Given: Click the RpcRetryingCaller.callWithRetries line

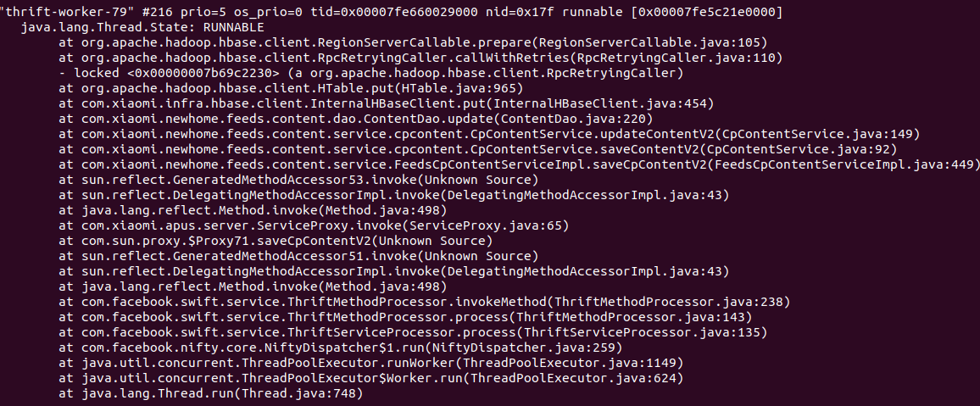Looking at the screenshot, I should (420, 58).
